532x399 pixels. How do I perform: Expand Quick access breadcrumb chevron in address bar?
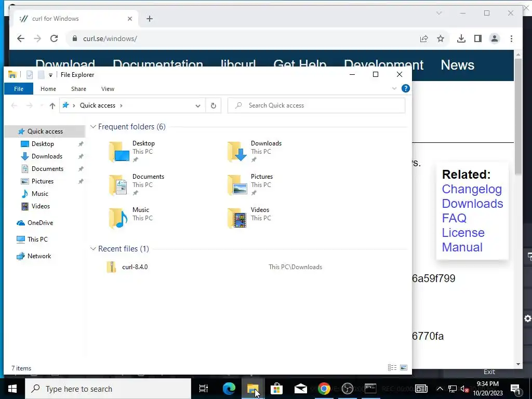pos(121,105)
